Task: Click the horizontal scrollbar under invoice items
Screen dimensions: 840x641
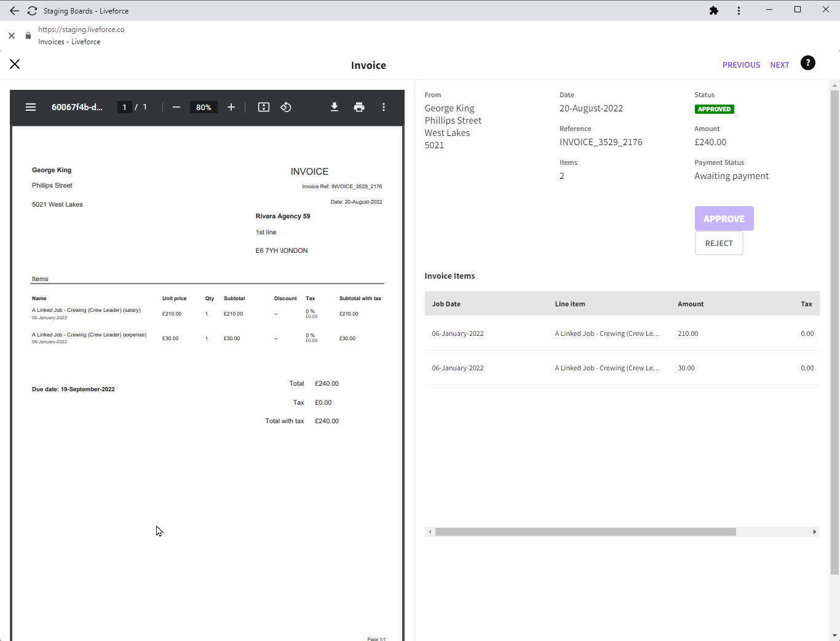Action: 585,532
